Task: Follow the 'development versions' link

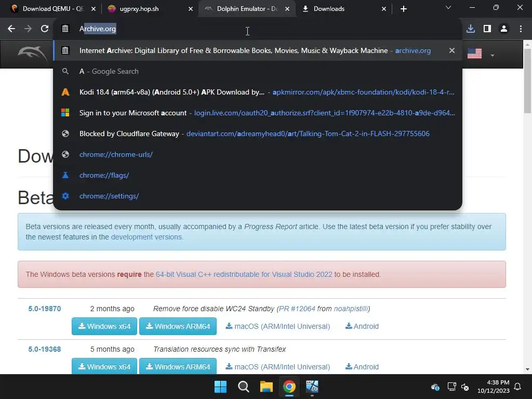Action: [147, 237]
